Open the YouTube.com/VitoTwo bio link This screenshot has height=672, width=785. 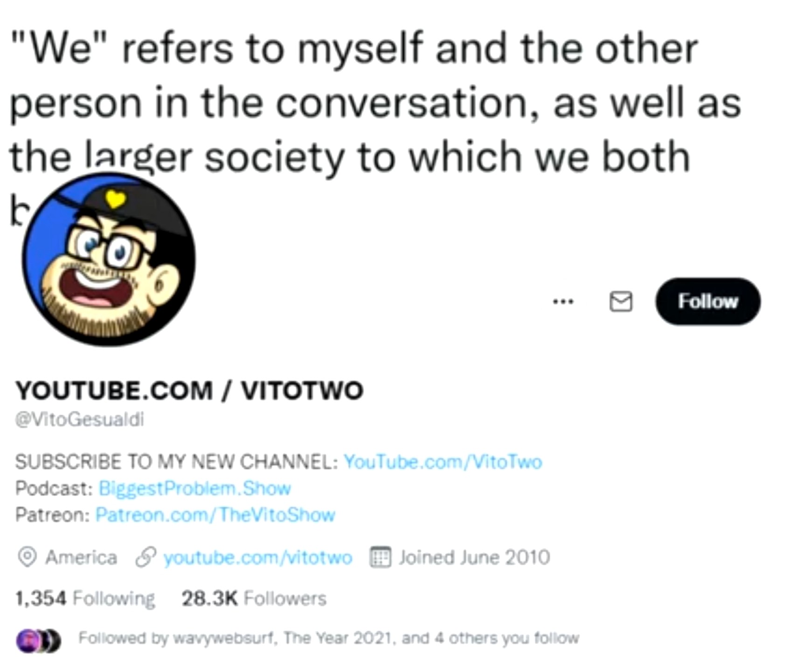coord(443,462)
